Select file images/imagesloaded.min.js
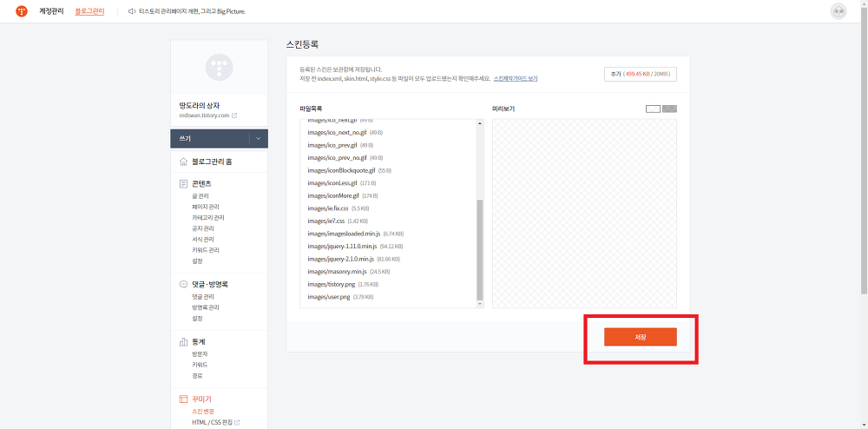Viewport: 868px width, 429px height. point(355,234)
